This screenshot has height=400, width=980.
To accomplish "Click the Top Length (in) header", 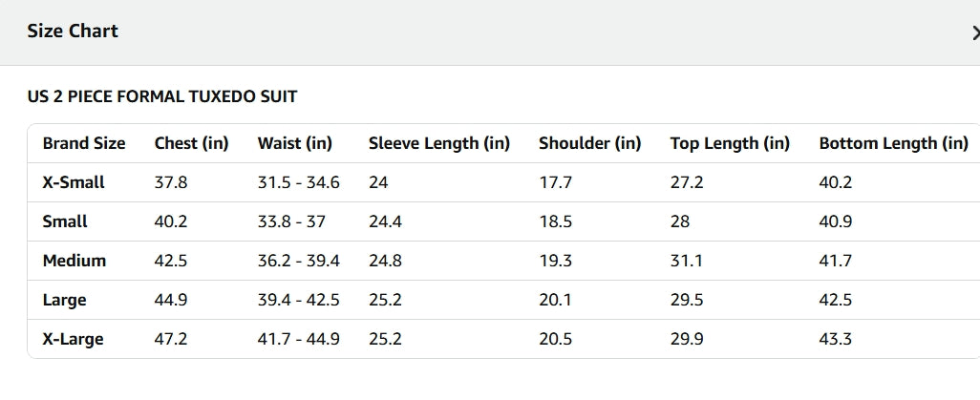I will 730,144.
